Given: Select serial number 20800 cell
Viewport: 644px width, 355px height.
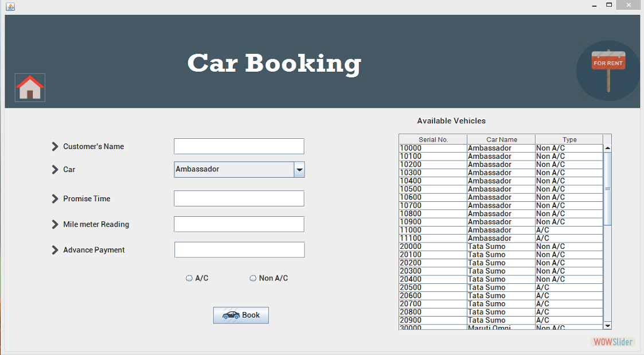Looking at the screenshot, I should [433, 312].
